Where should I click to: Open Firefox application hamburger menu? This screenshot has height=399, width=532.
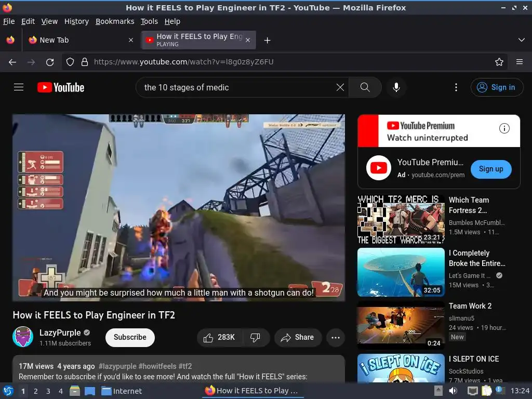click(x=519, y=62)
